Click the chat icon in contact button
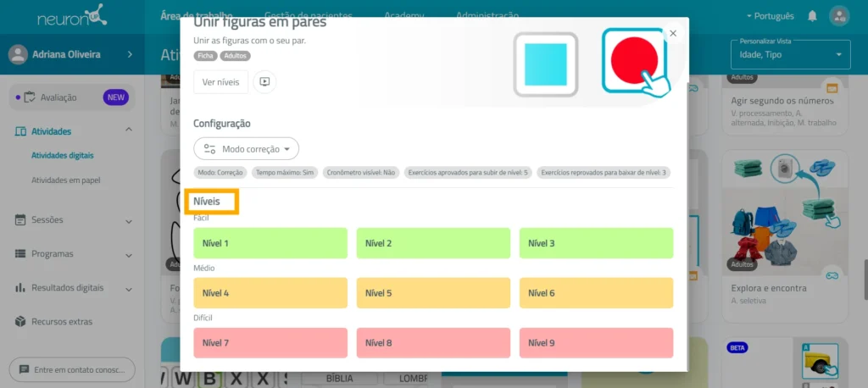This screenshot has width=868, height=388. tap(24, 369)
